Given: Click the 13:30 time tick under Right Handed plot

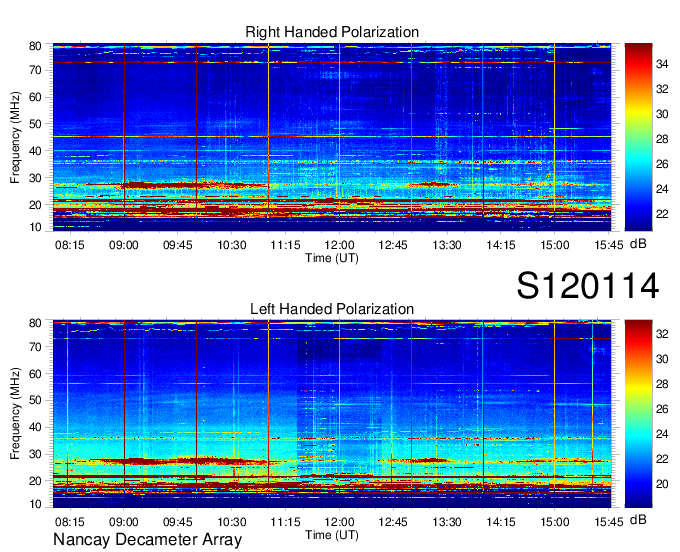Looking at the screenshot, I should point(447,245).
